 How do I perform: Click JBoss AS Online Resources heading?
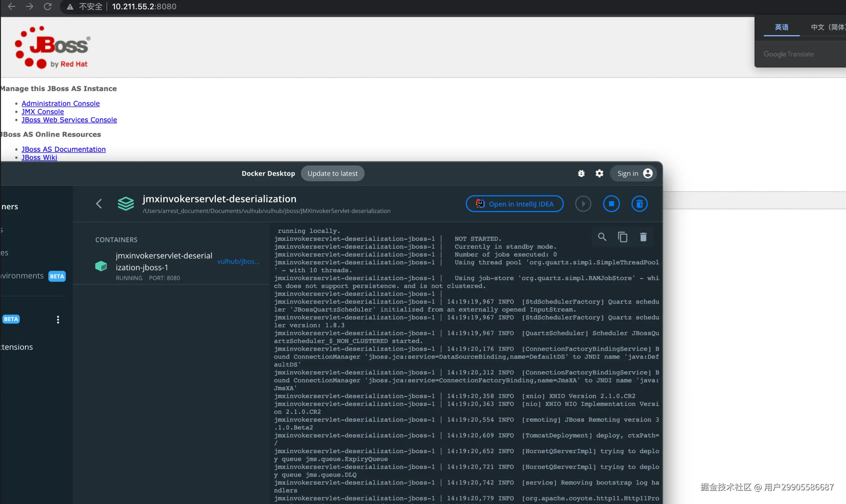coord(51,135)
